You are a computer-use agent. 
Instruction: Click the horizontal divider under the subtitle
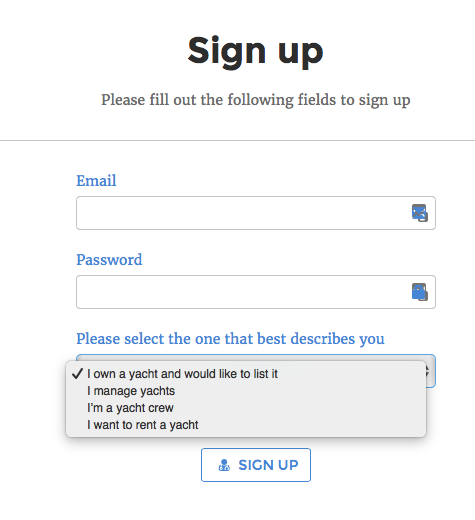(x=237, y=141)
